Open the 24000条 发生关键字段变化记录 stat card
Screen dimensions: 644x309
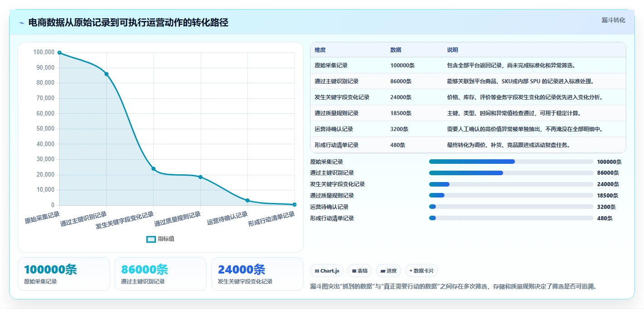click(257, 274)
